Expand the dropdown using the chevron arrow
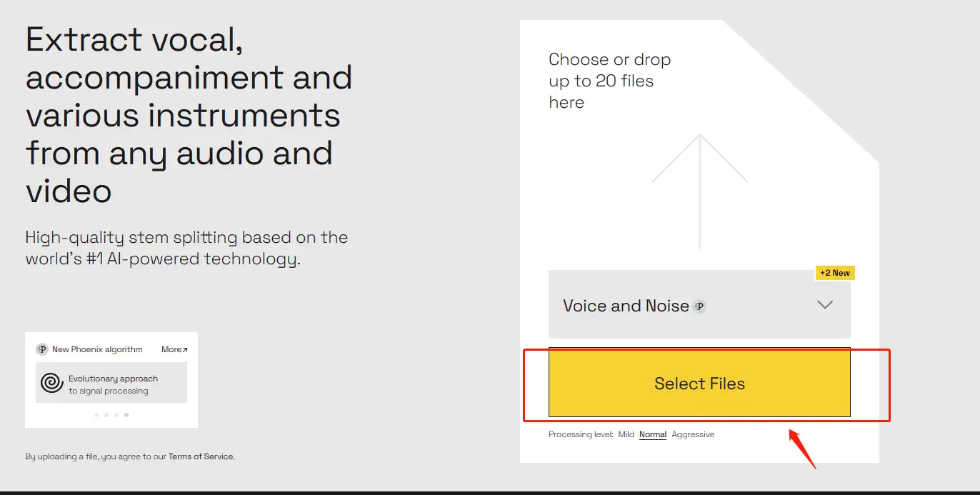This screenshot has height=495, width=980. coord(825,305)
